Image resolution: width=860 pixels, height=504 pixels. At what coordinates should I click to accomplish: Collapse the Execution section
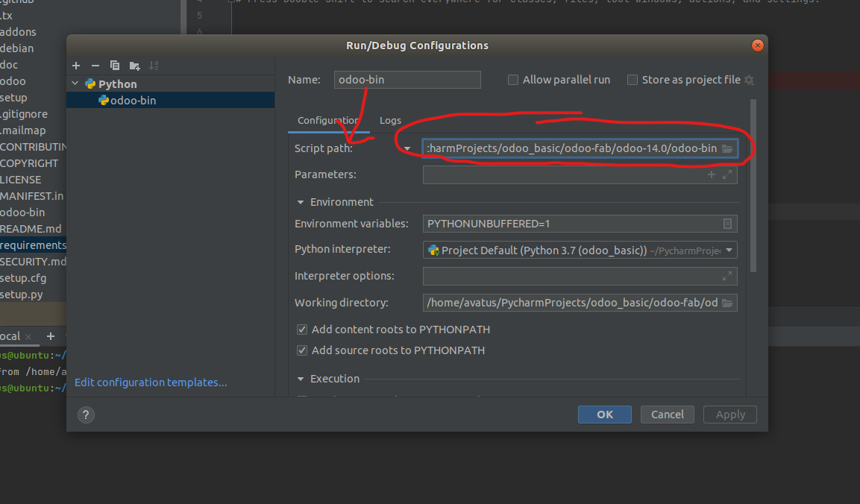301,379
